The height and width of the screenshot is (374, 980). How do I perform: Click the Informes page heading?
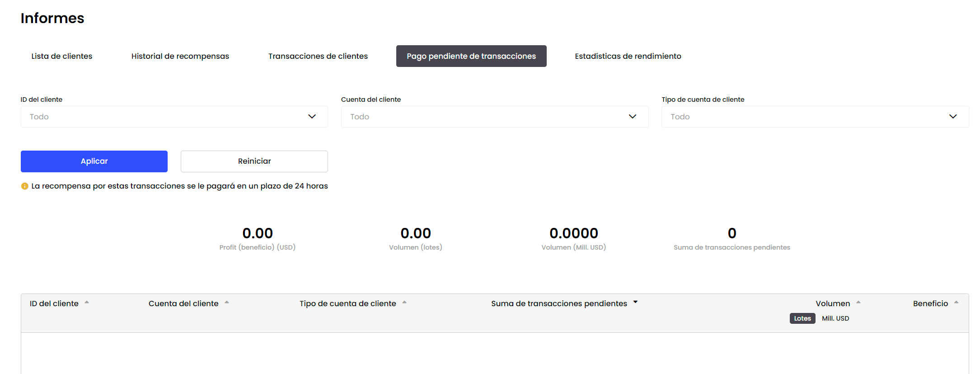(52, 18)
